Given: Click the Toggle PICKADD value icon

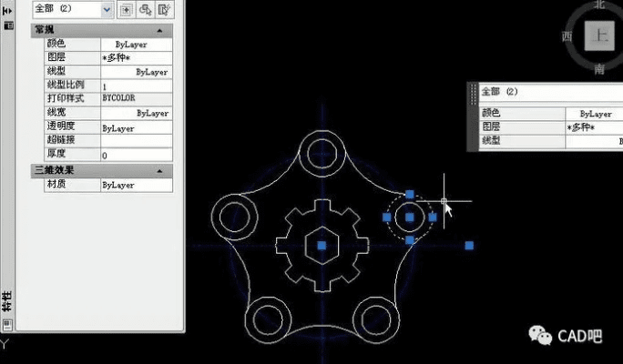Looking at the screenshot, I should [125, 10].
